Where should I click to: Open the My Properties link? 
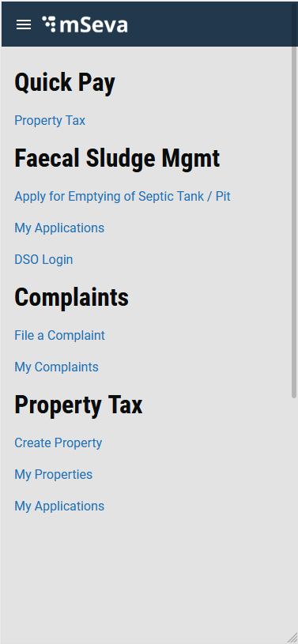click(x=54, y=474)
